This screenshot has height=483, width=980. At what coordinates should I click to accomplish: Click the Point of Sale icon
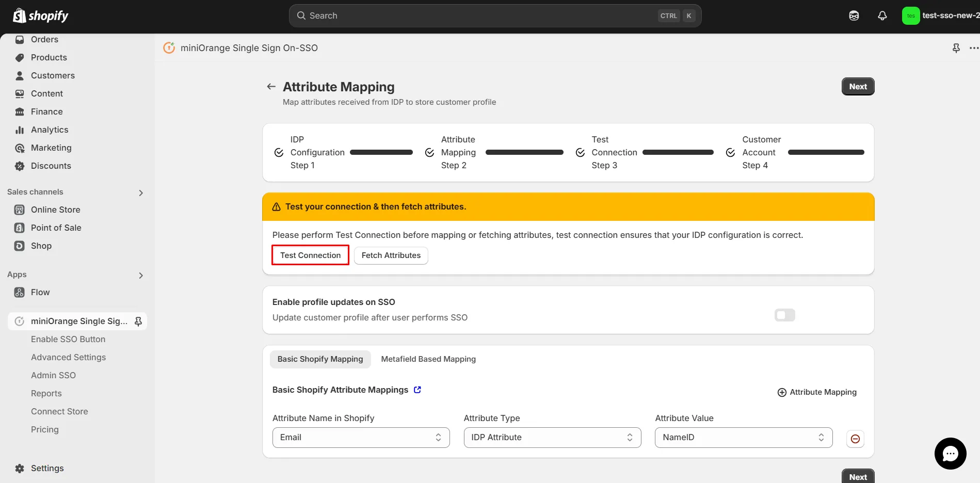click(x=20, y=228)
